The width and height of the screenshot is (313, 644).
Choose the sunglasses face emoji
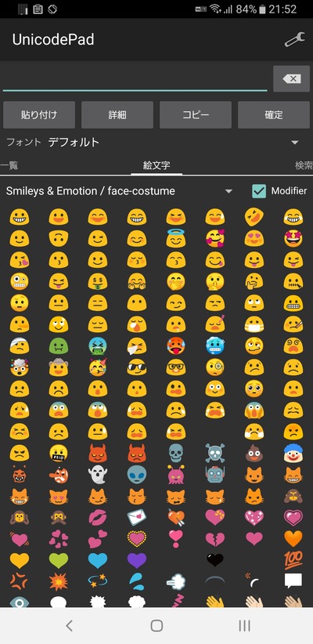137,367
